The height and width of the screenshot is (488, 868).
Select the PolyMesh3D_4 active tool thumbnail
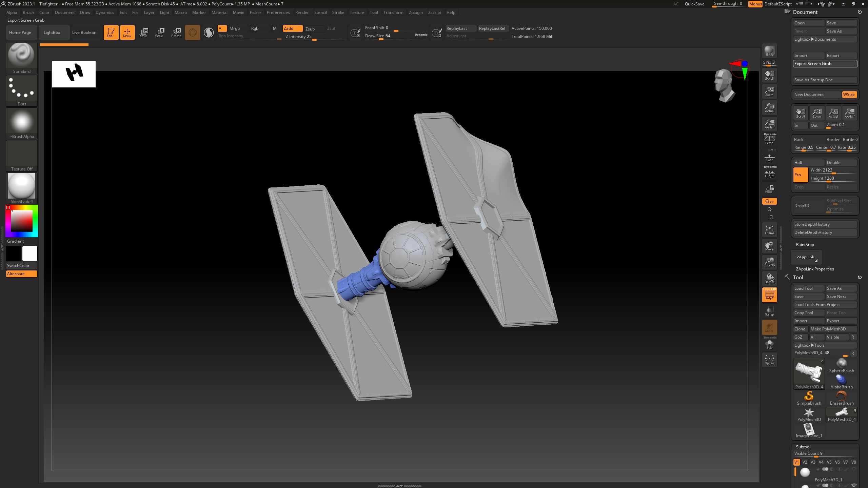(x=809, y=373)
